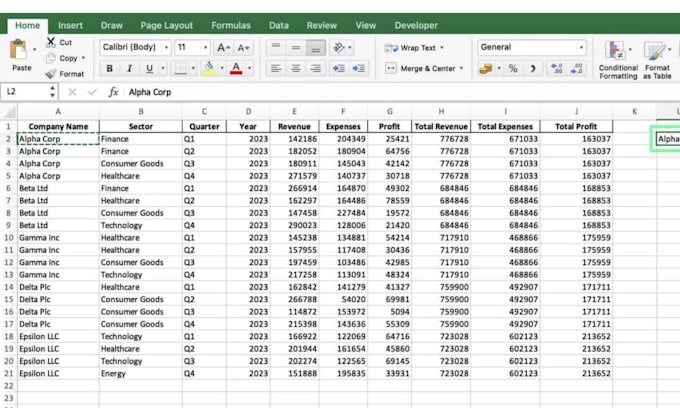This screenshot has height=408, width=680.
Task: Click the Cut scissors icon
Action: pyautogui.click(x=51, y=42)
